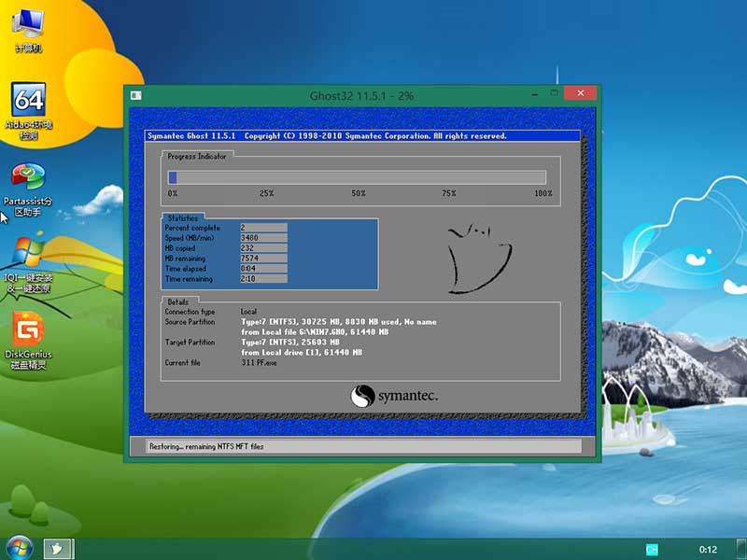Click the show desktop strip beside the clock
Image resolution: width=747 pixels, height=560 pixels.
(x=741, y=549)
